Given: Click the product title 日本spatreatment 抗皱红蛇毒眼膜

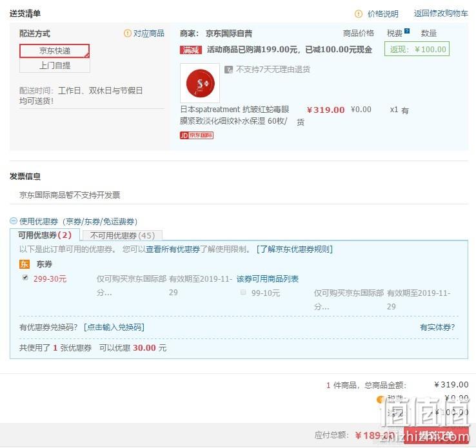Looking at the screenshot, I should click(234, 115).
